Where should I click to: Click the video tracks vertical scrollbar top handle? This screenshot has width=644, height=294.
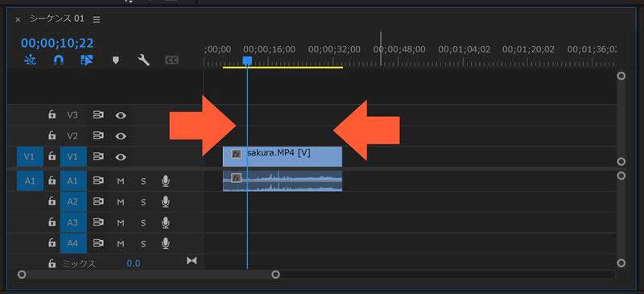tap(621, 76)
